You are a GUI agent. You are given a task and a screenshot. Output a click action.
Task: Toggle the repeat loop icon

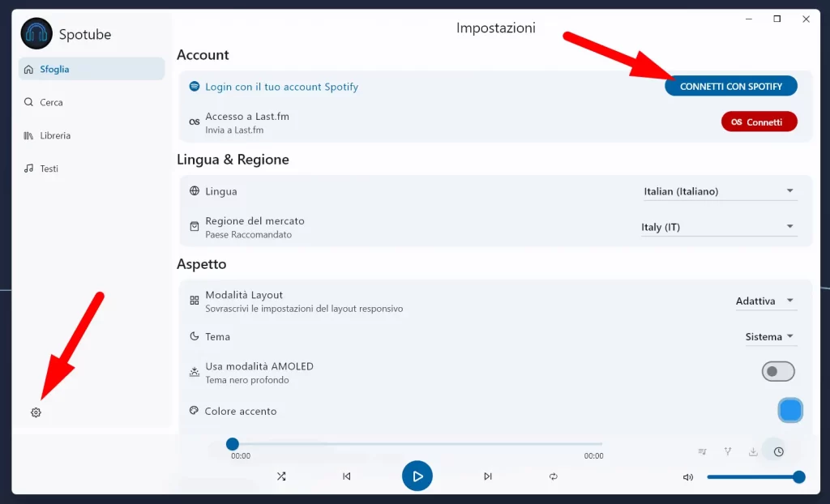553,476
